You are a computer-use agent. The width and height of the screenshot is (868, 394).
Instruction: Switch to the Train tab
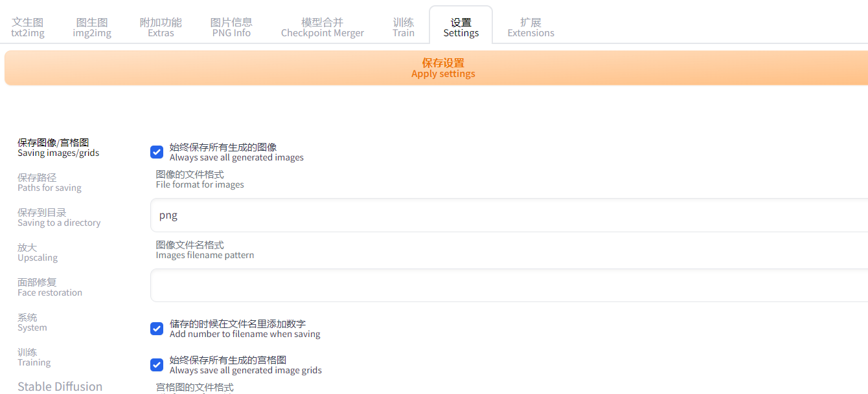[403, 27]
